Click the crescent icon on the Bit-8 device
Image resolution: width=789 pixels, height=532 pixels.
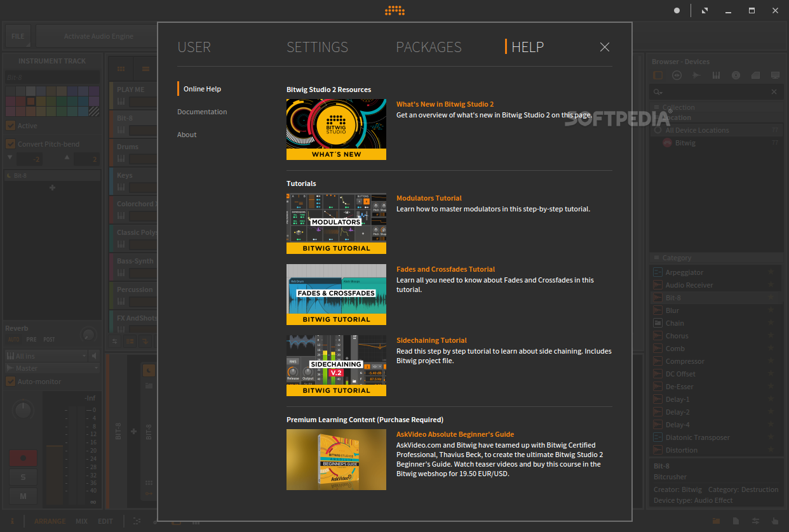click(x=149, y=369)
